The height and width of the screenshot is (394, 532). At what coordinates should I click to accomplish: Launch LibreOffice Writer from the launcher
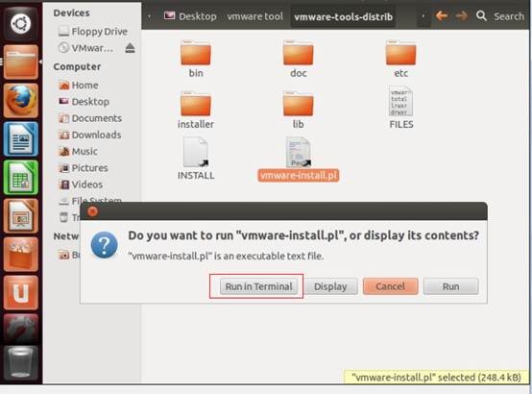pyautogui.click(x=21, y=139)
